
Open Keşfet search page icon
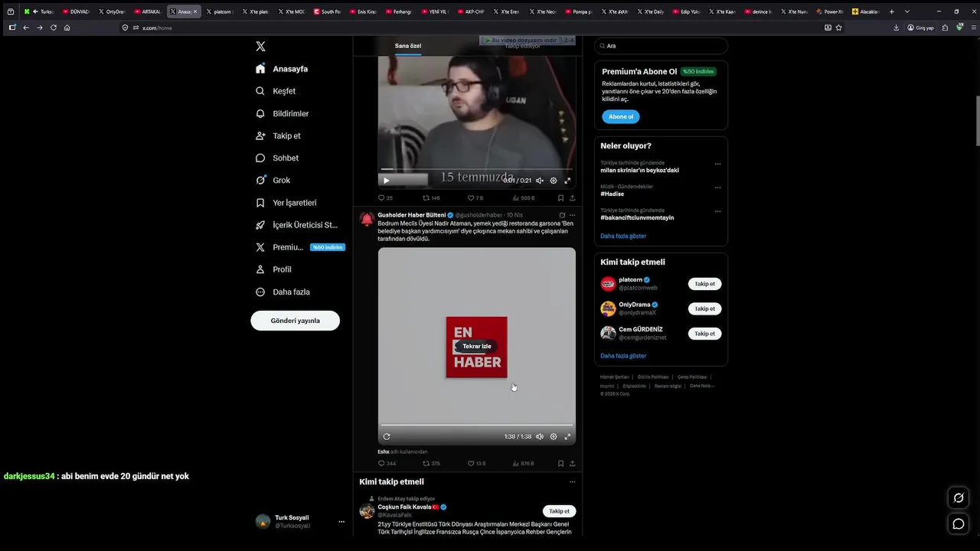260,91
